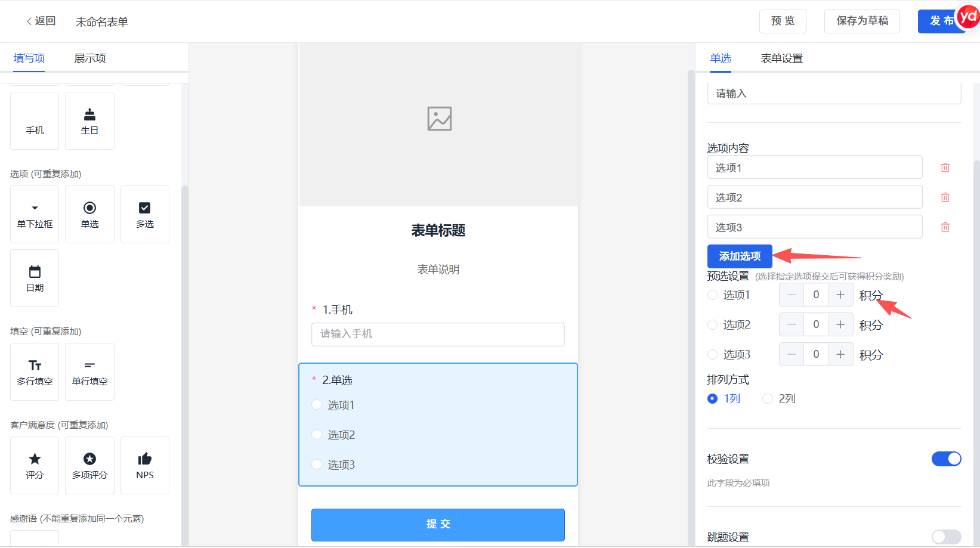This screenshot has width=980, height=548.
Task: Edit the 选项3 points value field
Action: tap(816, 354)
